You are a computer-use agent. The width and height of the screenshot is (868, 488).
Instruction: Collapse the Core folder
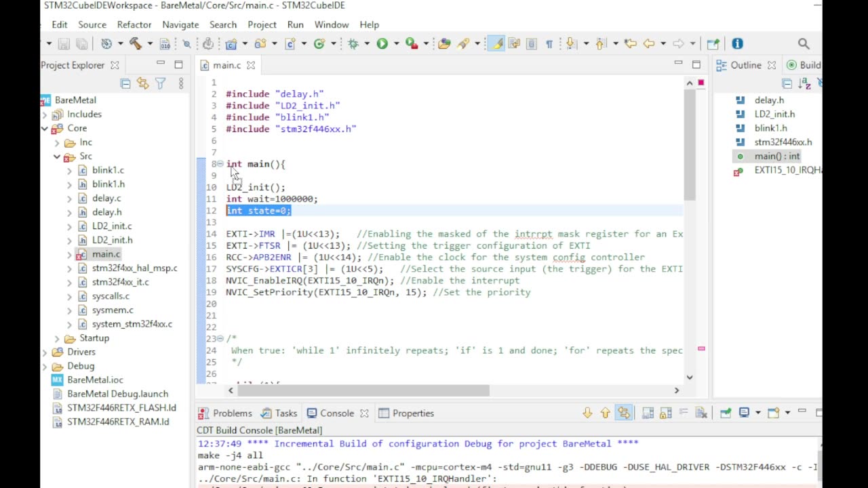(x=45, y=128)
